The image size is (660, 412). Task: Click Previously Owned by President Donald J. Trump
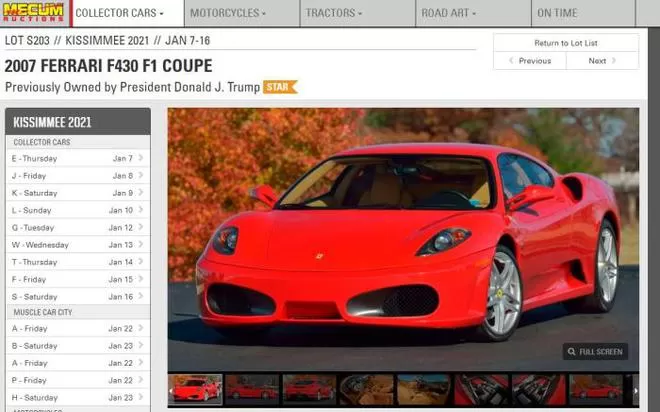(x=132, y=87)
